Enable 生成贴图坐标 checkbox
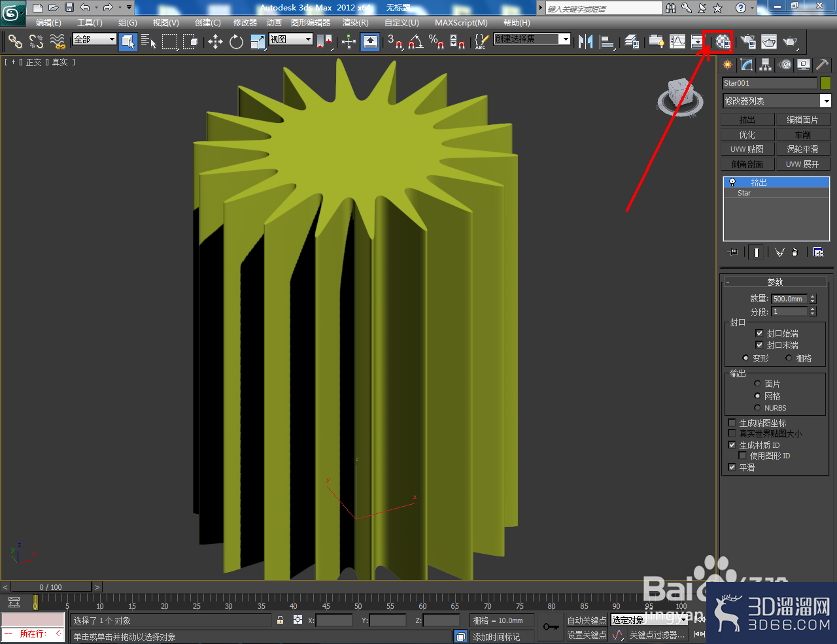Image resolution: width=837 pixels, height=644 pixels. (732, 422)
